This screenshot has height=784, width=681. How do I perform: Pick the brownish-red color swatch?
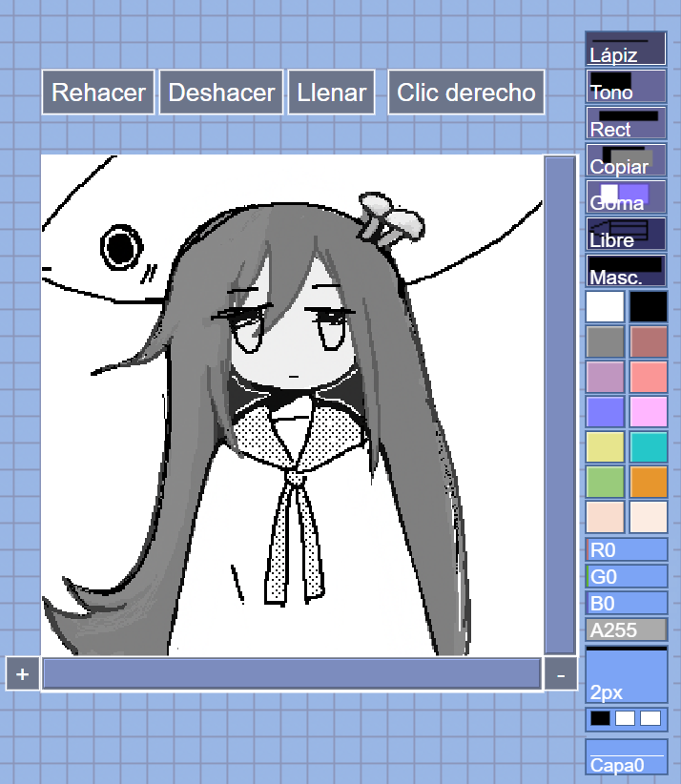(x=648, y=341)
